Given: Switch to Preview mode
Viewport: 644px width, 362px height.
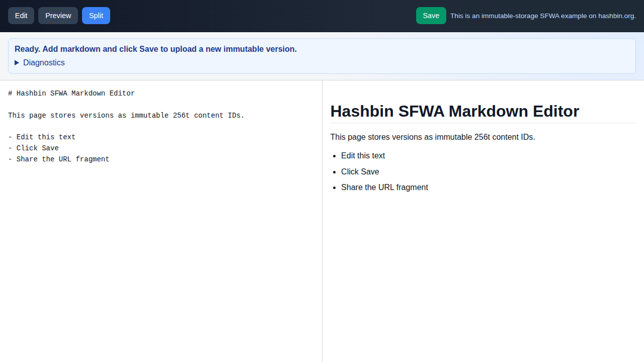Looking at the screenshot, I should pos(58,16).
